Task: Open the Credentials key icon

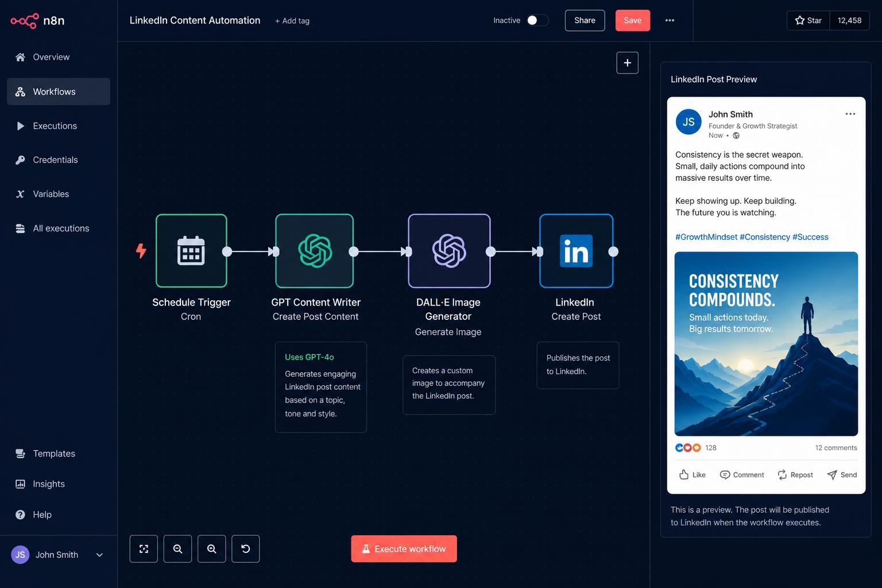Action: tap(20, 160)
